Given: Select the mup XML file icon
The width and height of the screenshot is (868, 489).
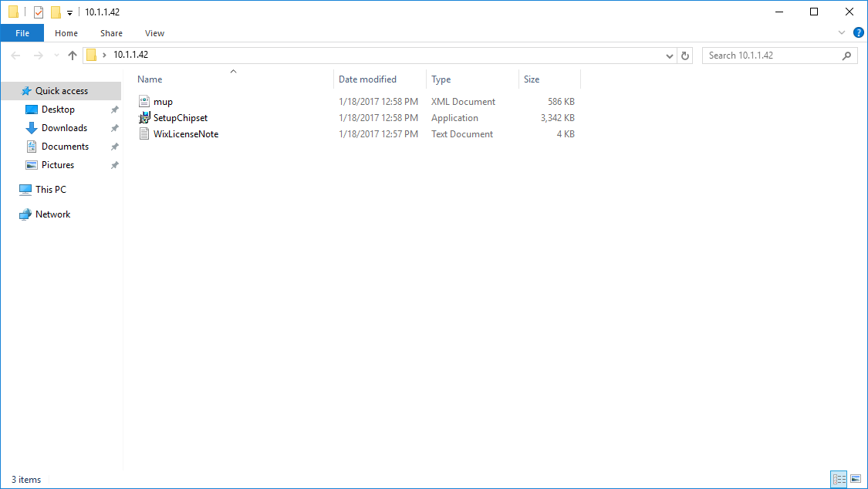Looking at the screenshot, I should click(x=144, y=101).
